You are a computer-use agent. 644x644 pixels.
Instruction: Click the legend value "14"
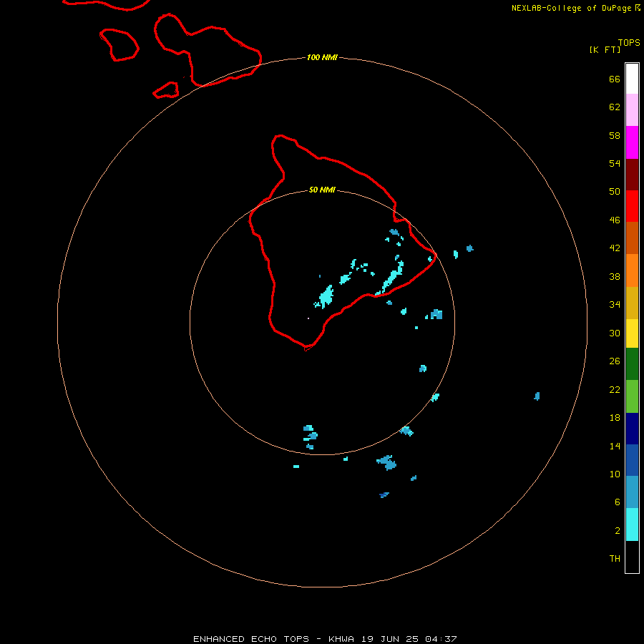coord(615,446)
